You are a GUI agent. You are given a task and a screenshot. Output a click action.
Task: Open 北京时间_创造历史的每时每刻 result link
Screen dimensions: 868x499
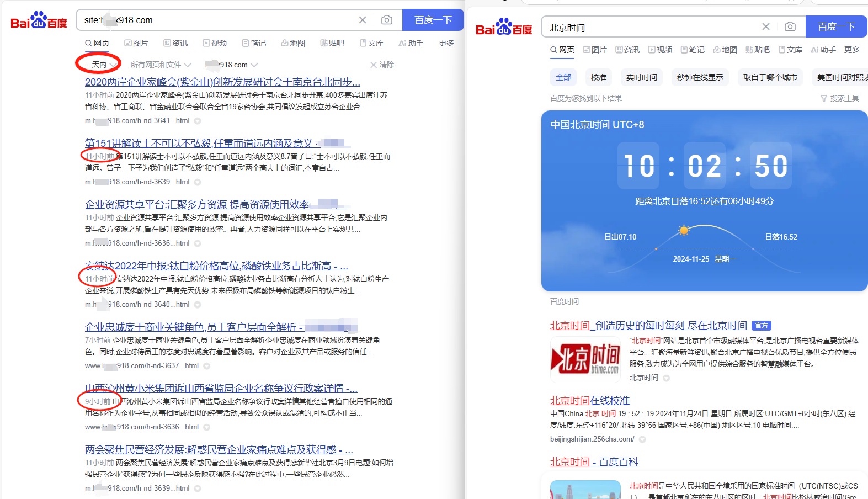click(648, 326)
